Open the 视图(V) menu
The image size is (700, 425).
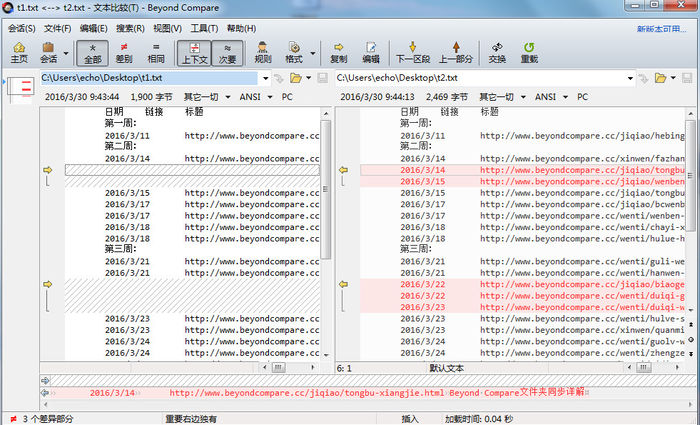(167, 29)
